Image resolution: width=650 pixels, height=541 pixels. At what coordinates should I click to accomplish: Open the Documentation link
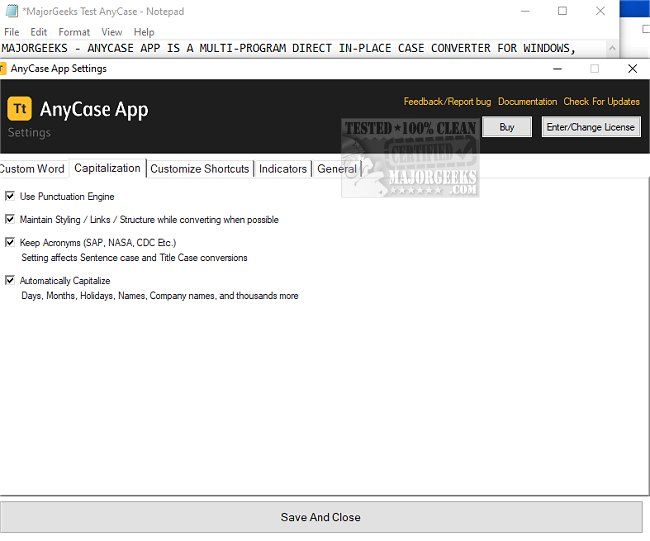click(527, 102)
